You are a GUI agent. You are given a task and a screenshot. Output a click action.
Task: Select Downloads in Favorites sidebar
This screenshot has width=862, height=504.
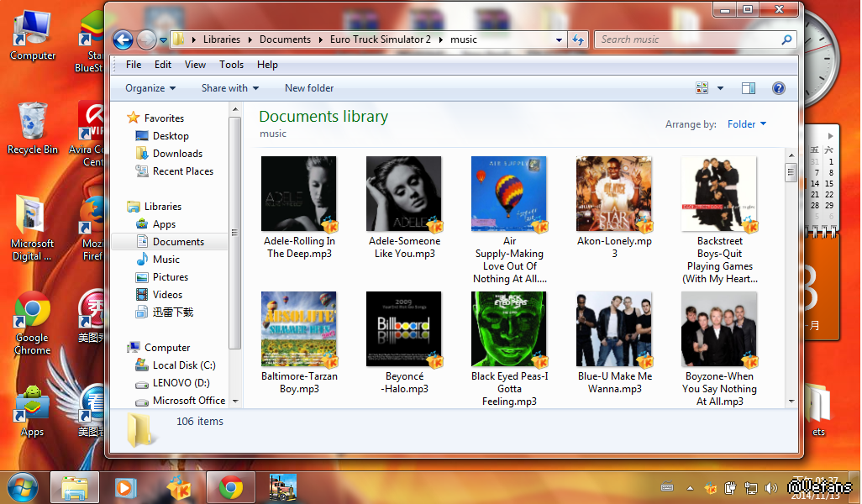click(176, 154)
